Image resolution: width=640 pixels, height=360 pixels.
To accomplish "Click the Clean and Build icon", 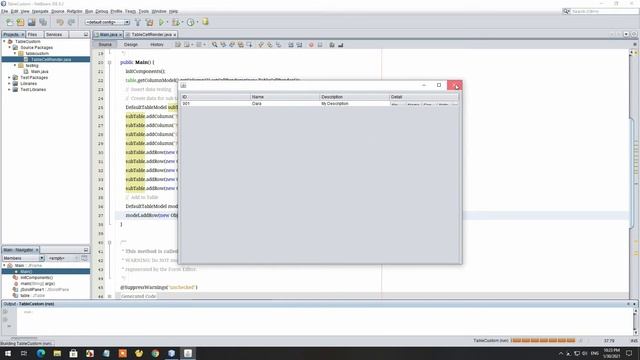I will (x=150, y=22).
